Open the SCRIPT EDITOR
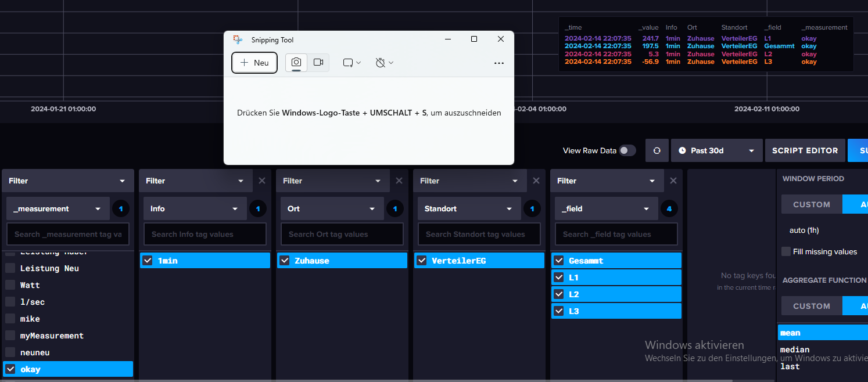 (x=805, y=150)
